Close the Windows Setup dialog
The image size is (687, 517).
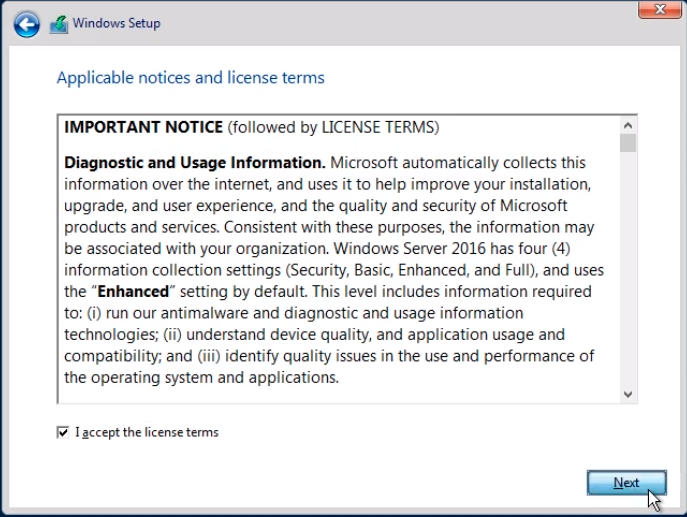tap(659, 9)
